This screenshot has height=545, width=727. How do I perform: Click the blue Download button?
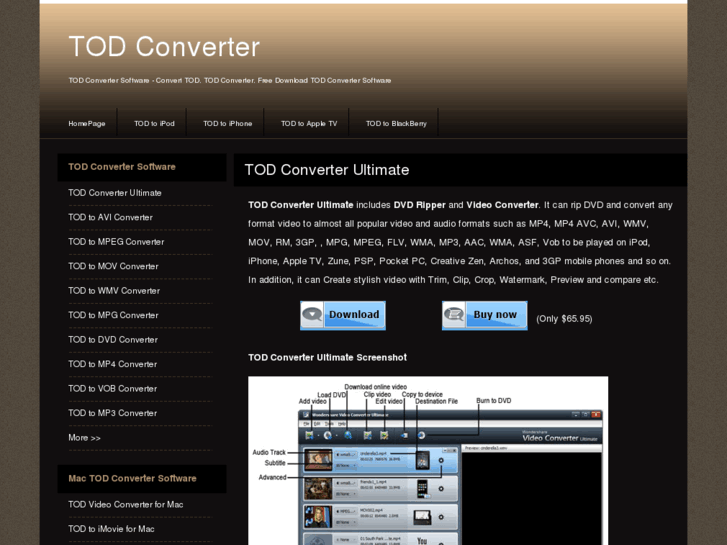(343, 315)
